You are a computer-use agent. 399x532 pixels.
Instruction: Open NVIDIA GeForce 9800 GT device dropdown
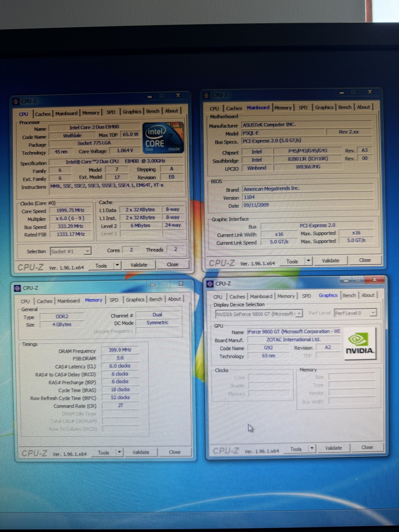coord(259,314)
